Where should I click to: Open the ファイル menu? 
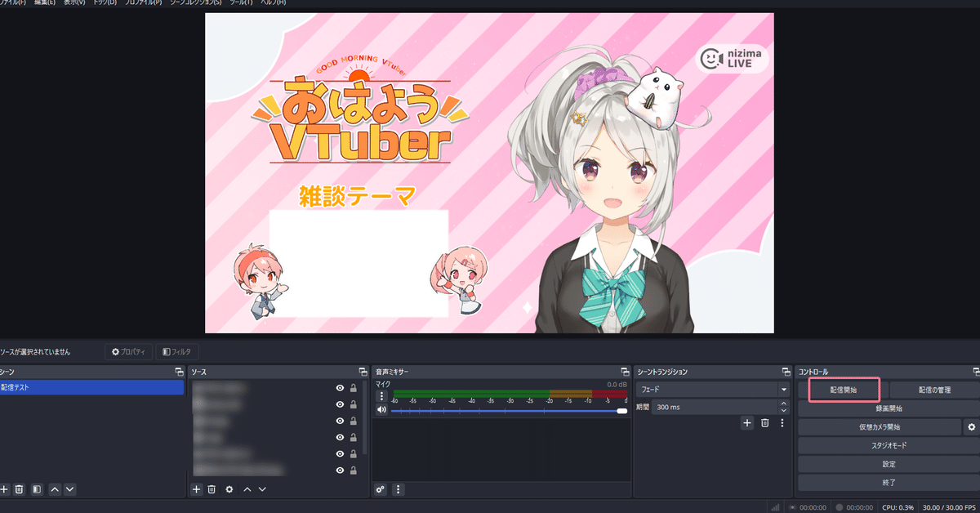pyautogui.click(x=12, y=3)
